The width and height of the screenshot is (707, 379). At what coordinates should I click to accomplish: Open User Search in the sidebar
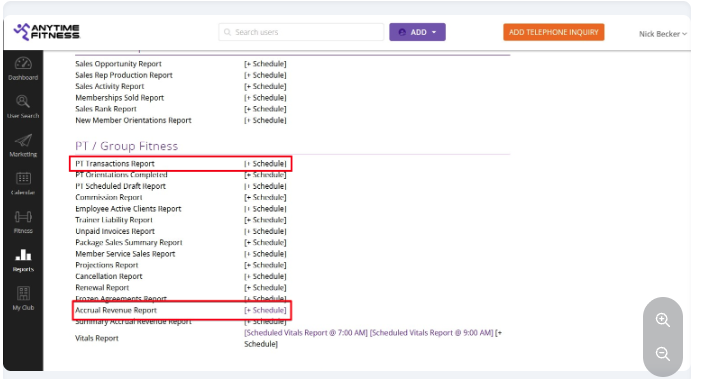point(23,107)
